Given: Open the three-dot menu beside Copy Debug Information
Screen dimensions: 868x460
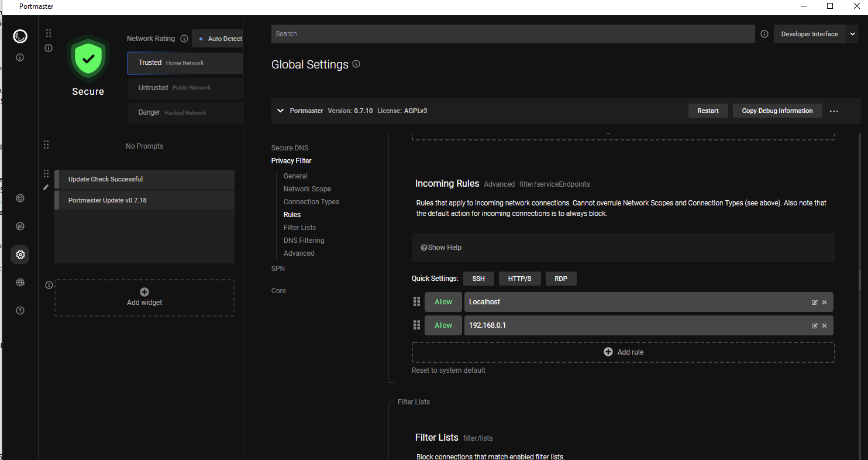Looking at the screenshot, I should 834,111.
